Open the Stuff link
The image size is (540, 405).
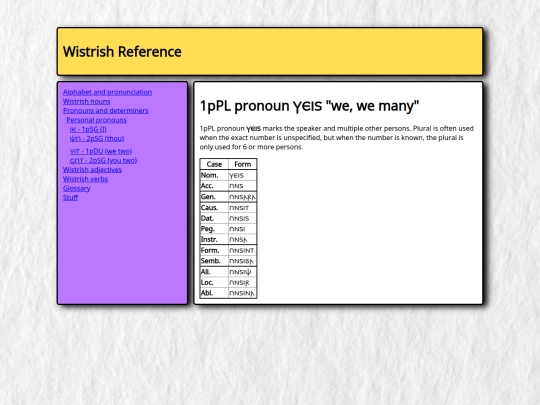point(71,198)
